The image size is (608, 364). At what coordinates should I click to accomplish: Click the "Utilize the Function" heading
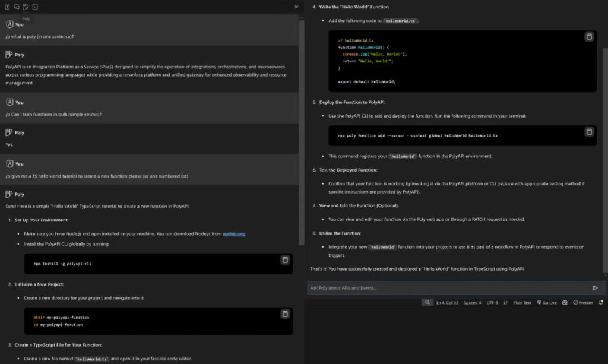(340, 233)
